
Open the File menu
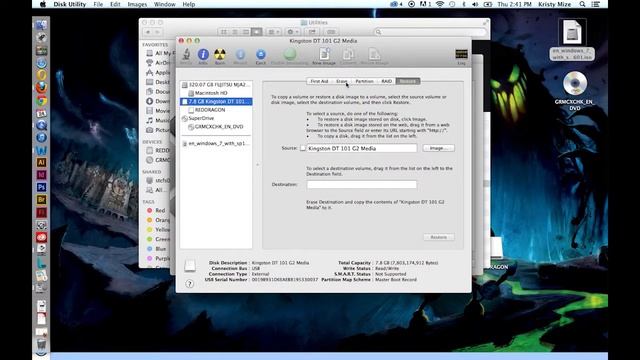coord(98,4)
